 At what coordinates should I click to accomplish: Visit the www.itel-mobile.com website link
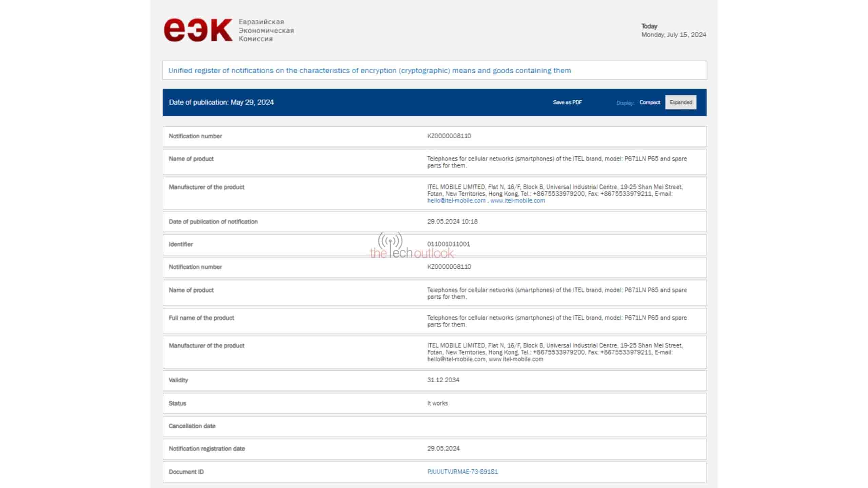point(517,201)
